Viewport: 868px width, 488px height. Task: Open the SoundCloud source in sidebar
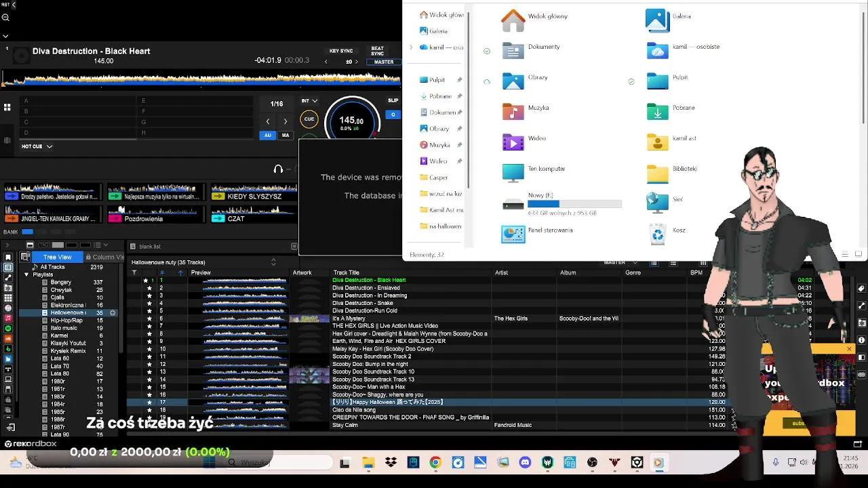coord(8,338)
